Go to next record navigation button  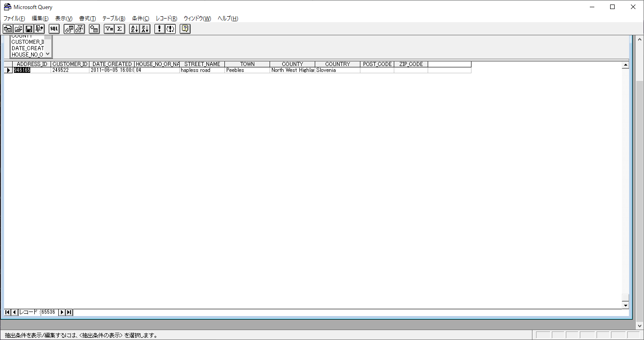pyautogui.click(x=62, y=312)
